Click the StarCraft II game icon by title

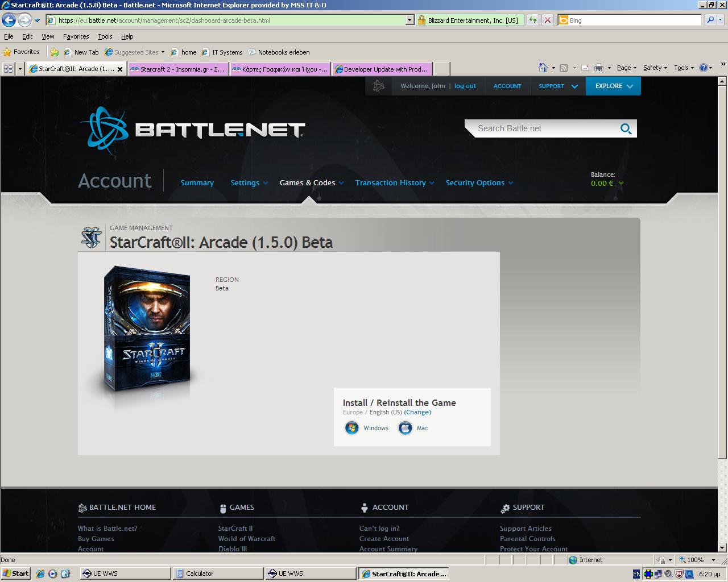[x=91, y=238]
